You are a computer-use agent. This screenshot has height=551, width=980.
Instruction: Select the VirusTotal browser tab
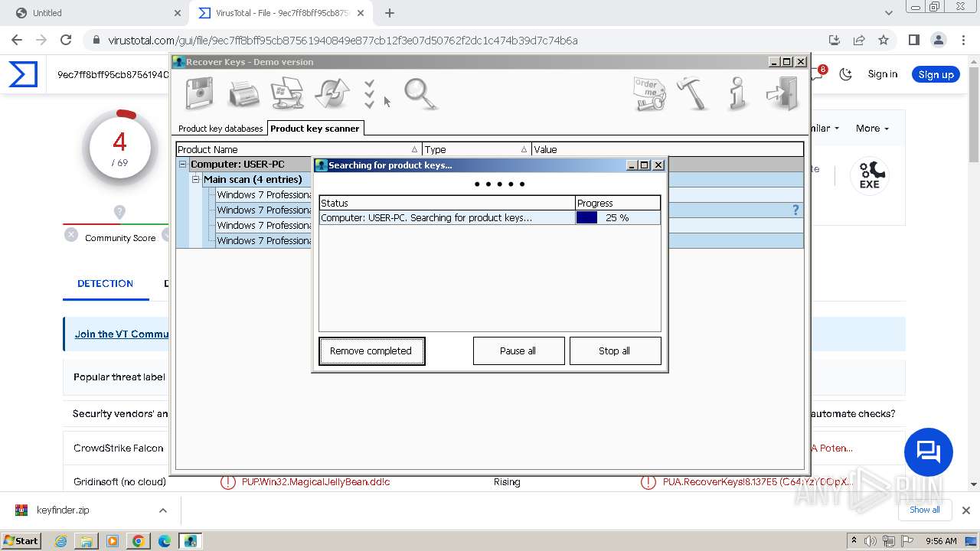(282, 13)
